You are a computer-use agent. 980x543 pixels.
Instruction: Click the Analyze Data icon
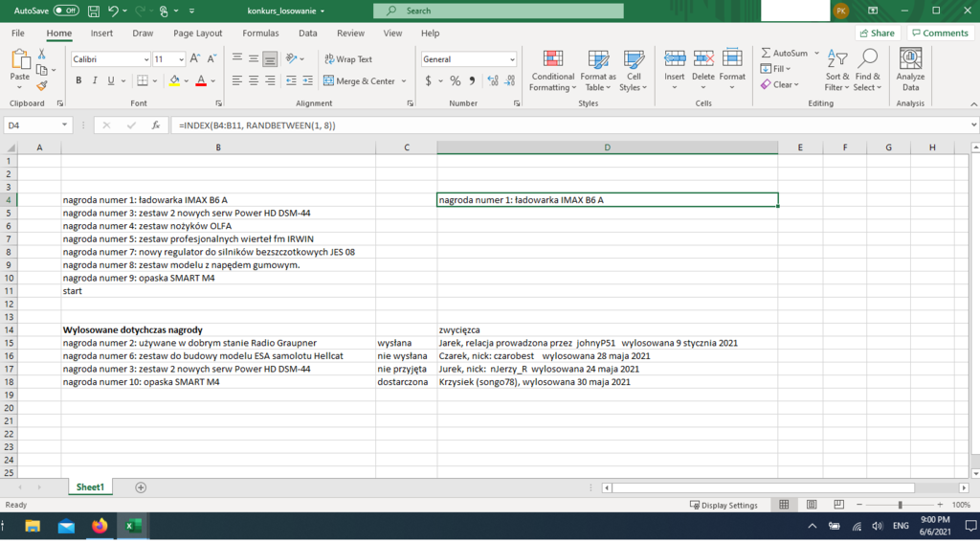[910, 71]
